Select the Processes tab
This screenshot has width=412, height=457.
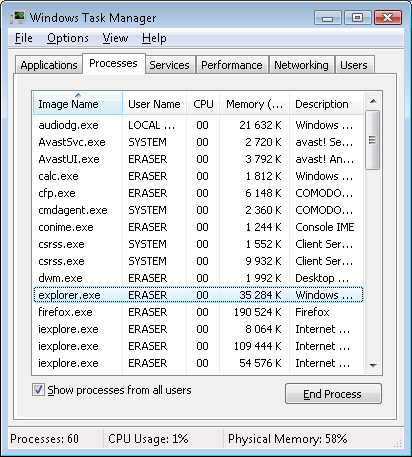113,63
